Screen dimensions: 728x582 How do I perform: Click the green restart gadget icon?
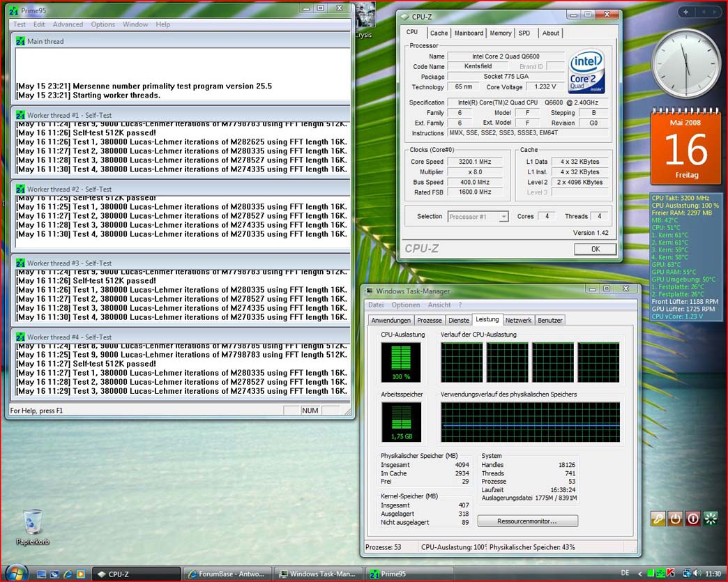point(711,519)
